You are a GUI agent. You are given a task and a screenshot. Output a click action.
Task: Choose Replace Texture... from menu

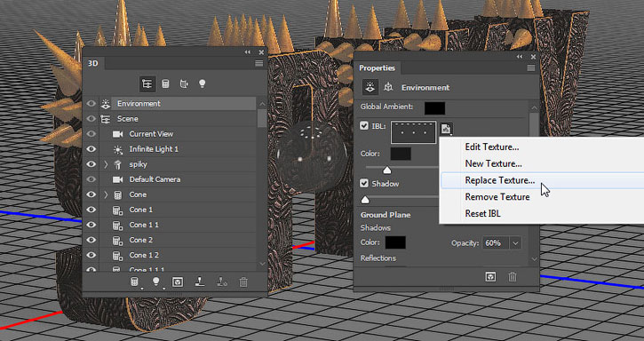[x=500, y=180]
